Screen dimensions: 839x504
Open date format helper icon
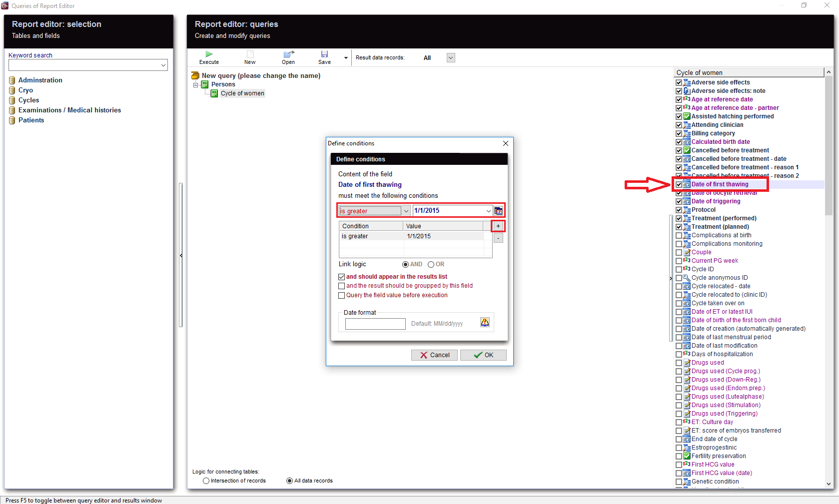coord(485,323)
